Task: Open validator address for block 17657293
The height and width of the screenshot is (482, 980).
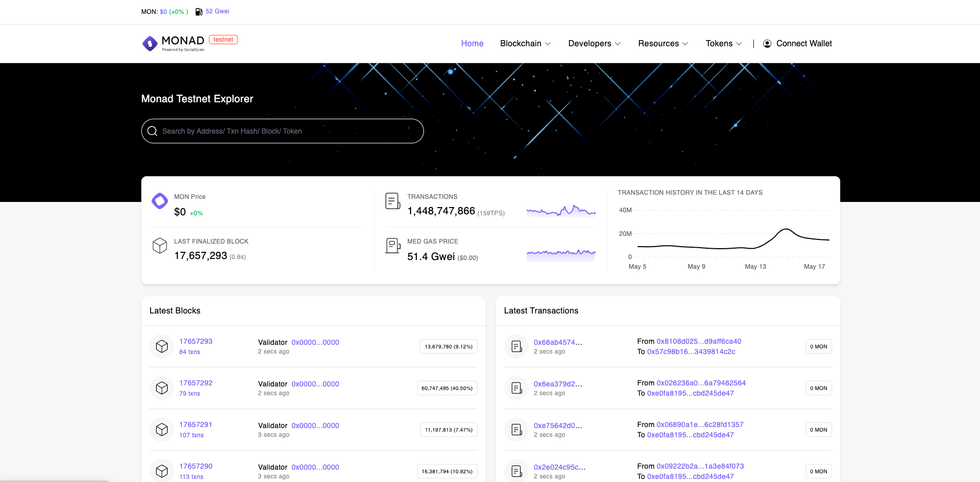Action: coord(316,342)
